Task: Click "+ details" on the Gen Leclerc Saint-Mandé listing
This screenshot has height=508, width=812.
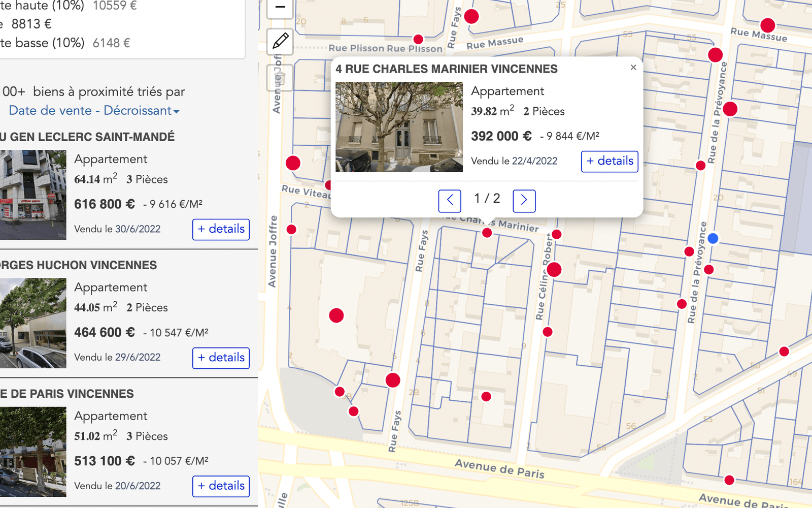Action: 221,229
